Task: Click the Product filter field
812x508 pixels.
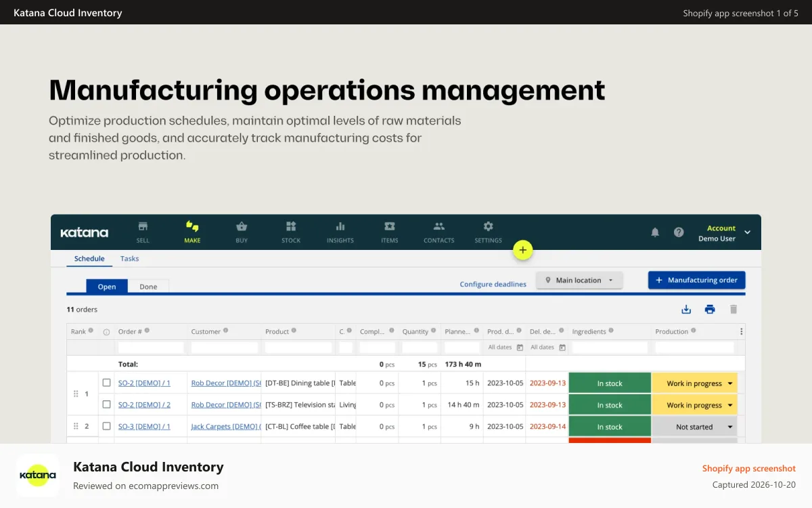Action: tap(298, 347)
